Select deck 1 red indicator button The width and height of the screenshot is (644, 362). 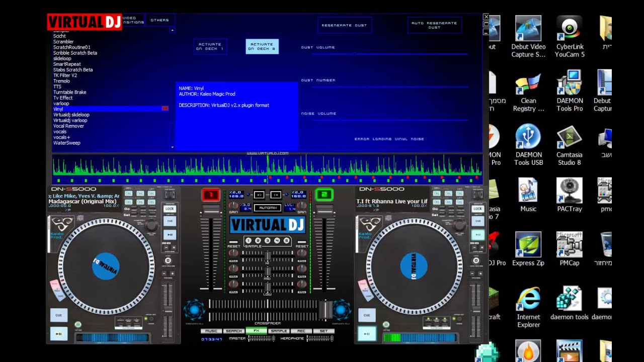click(211, 195)
